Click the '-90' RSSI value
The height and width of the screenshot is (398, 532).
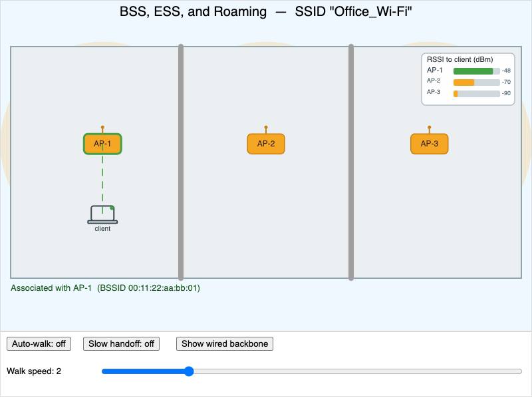point(506,93)
